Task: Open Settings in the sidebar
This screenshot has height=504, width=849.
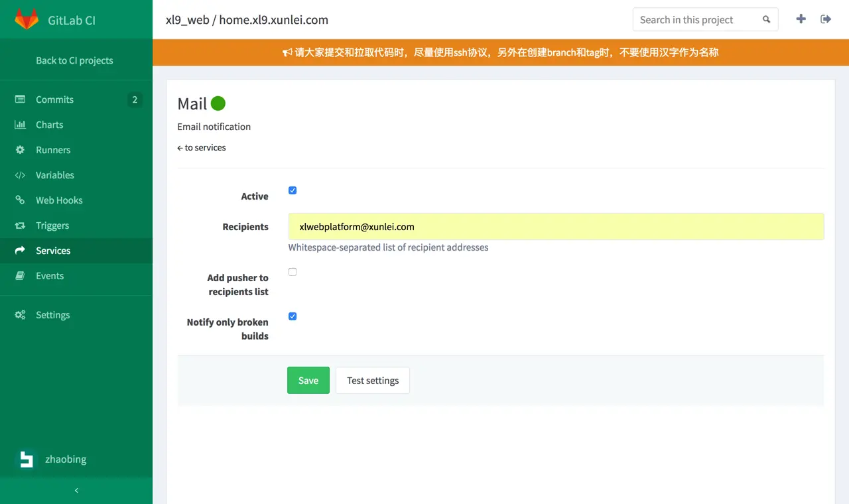Action: click(x=76, y=315)
